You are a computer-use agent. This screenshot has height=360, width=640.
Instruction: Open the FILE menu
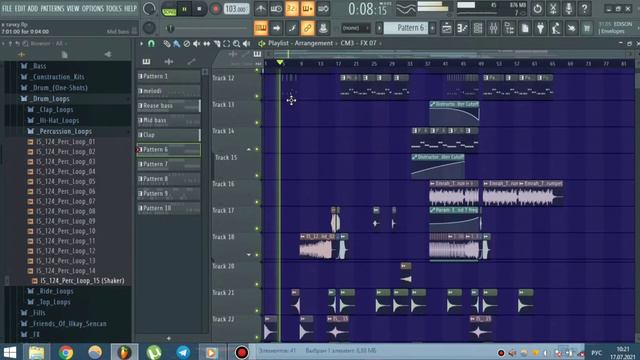[x=7, y=8]
